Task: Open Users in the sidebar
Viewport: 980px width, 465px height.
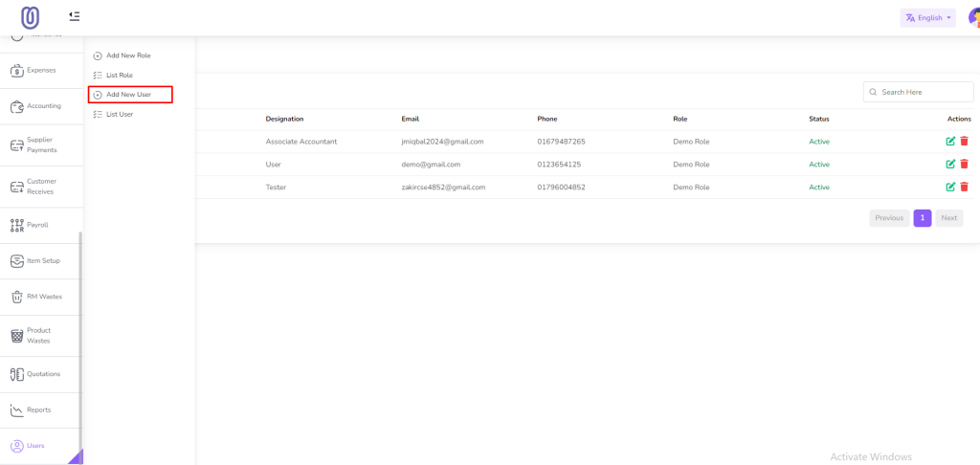Action: pos(41,446)
